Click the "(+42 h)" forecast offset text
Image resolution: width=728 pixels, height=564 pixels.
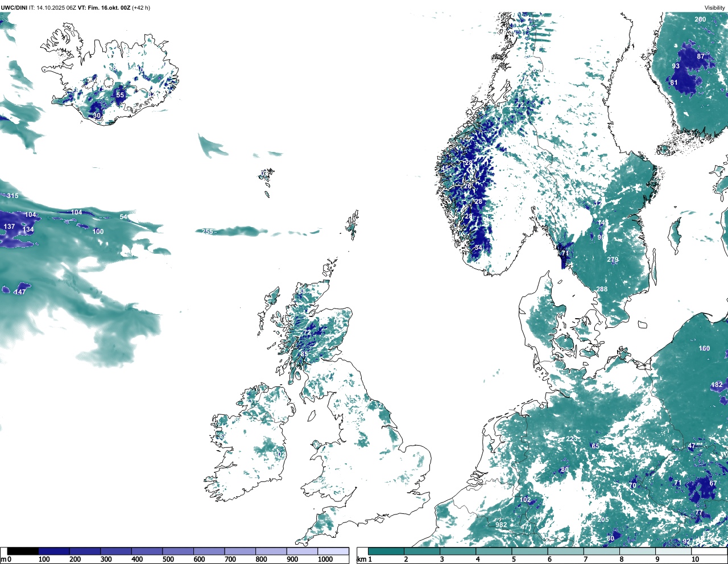click(x=141, y=7)
